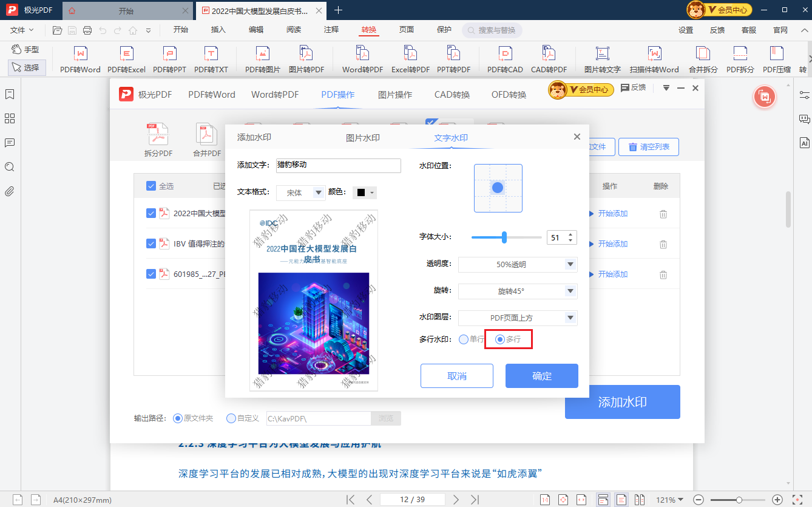This screenshot has height=507, width=812.
Task: Open the 透明度 dropdown set to 50%透明
Action: pos(518,264)
